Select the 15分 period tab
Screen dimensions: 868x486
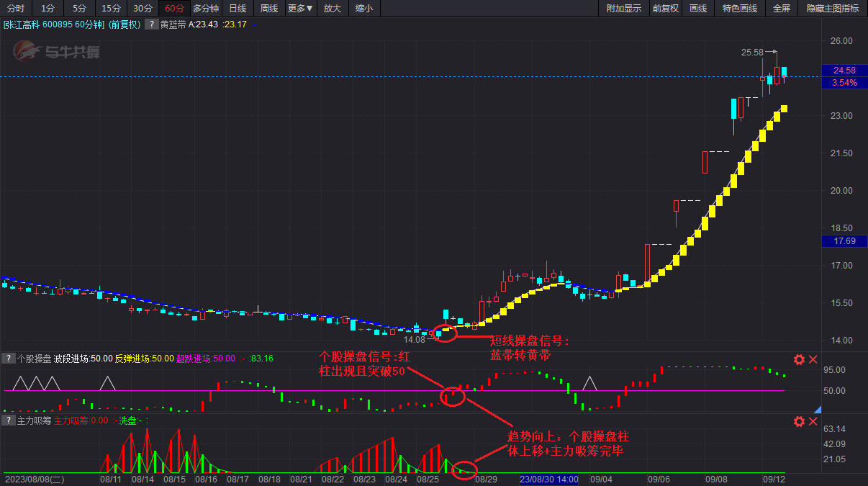coord(111,9)
